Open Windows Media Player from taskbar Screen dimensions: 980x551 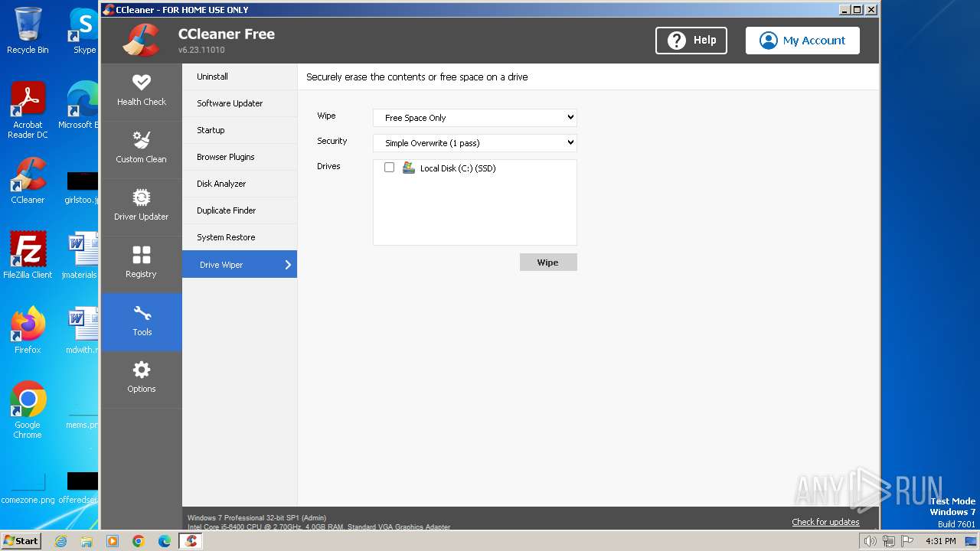113,541
